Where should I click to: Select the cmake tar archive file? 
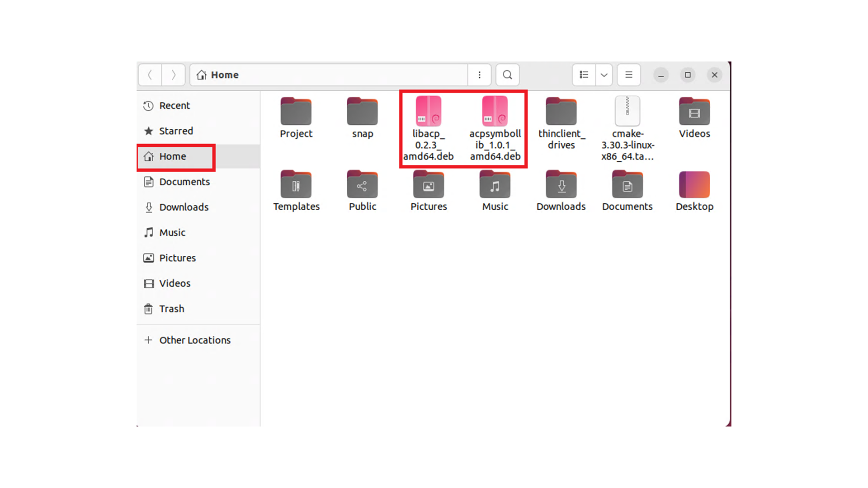627,112
